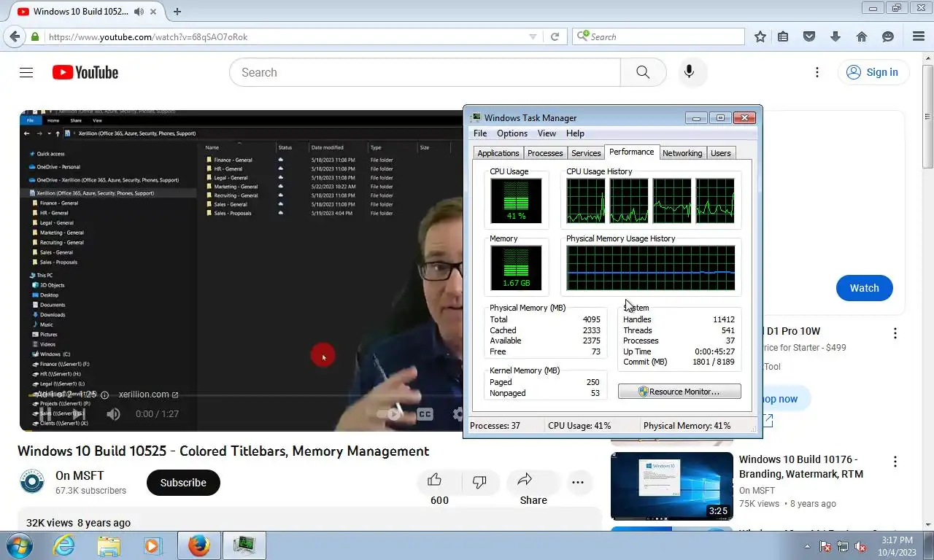The width and height of the screenshot is (934, 560).
Task: Open Task Manager View menu
Action: pyautogui.click(x=547, y=133)
